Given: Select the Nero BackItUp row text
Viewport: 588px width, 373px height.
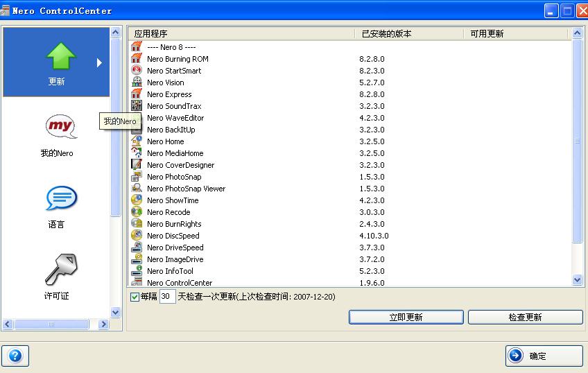Looking at the screenshot, I should pyautogui.click(x=171, y=130).
